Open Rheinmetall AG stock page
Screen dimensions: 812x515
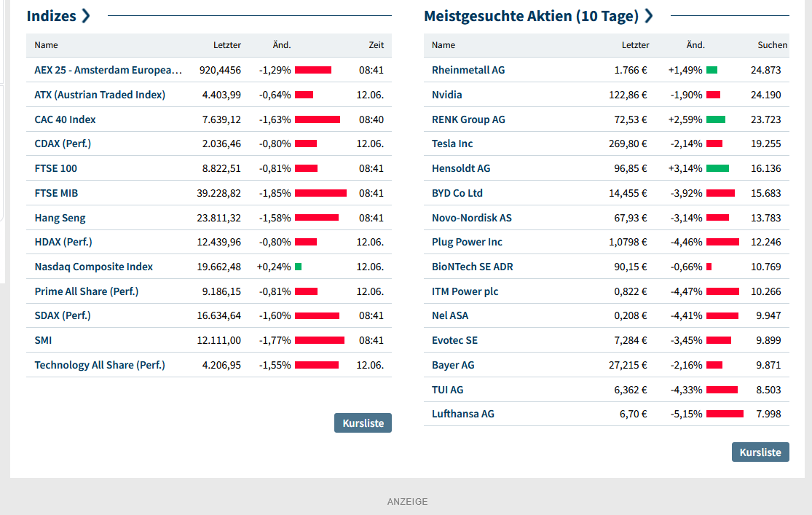pyautogui.click(x=468, y=70)
